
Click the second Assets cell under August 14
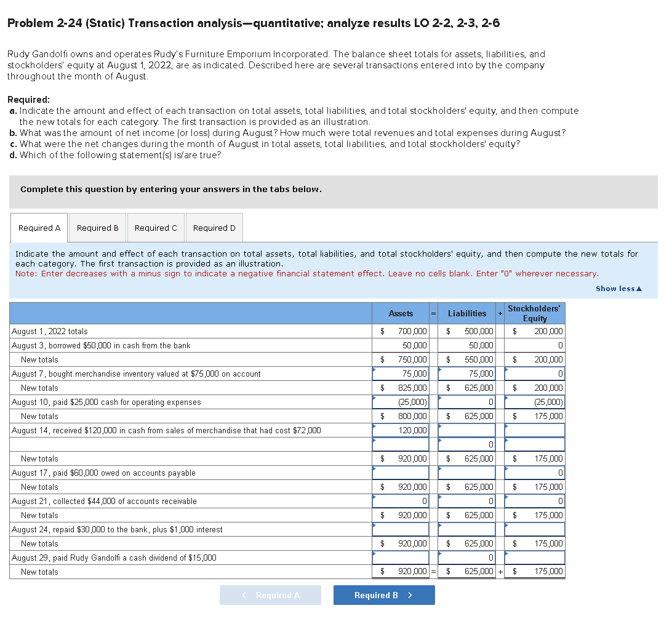pyautogui.click(x=401, y=444)
